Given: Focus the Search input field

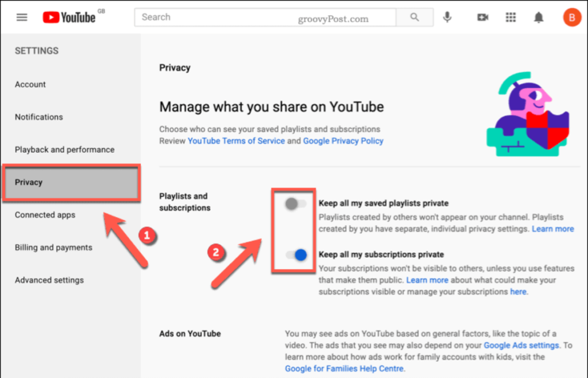Looking at the screenshot, I should [x=264, y=17].
